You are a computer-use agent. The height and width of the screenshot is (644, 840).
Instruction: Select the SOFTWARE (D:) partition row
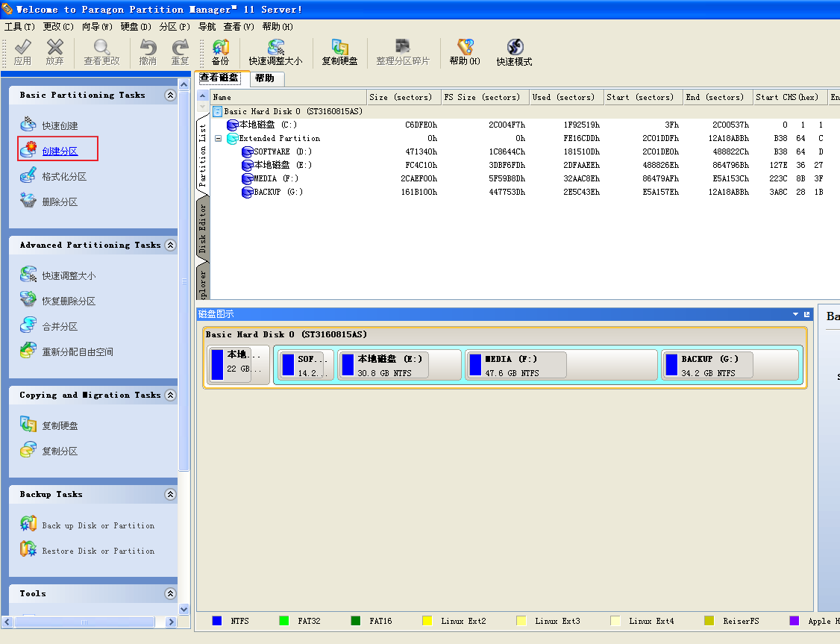click(282, 151)
